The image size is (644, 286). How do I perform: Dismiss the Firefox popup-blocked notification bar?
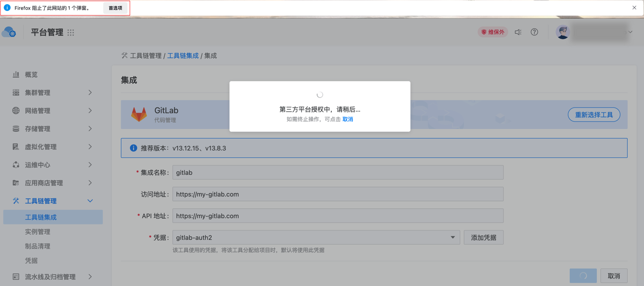(634, 8)
